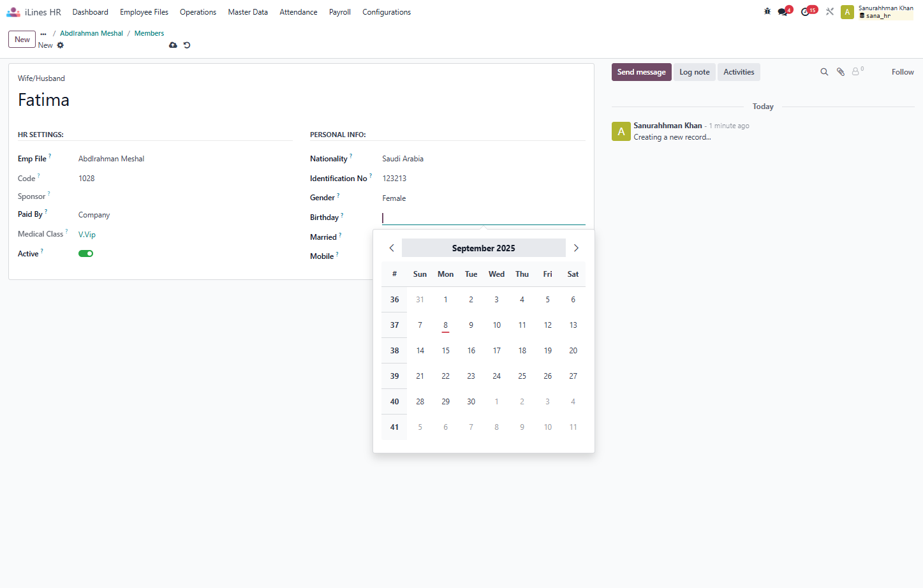
Task: Open the Medical Class dropdown showing V.Vip
Action: click(185, 235)
